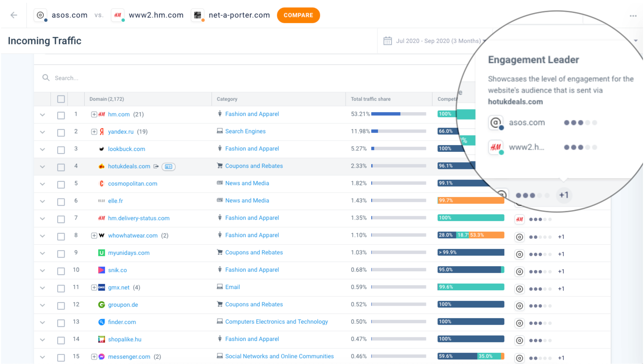Click asos engagement leader icon in finder.com row
The image size is (644, 364).
pos(519,323)
